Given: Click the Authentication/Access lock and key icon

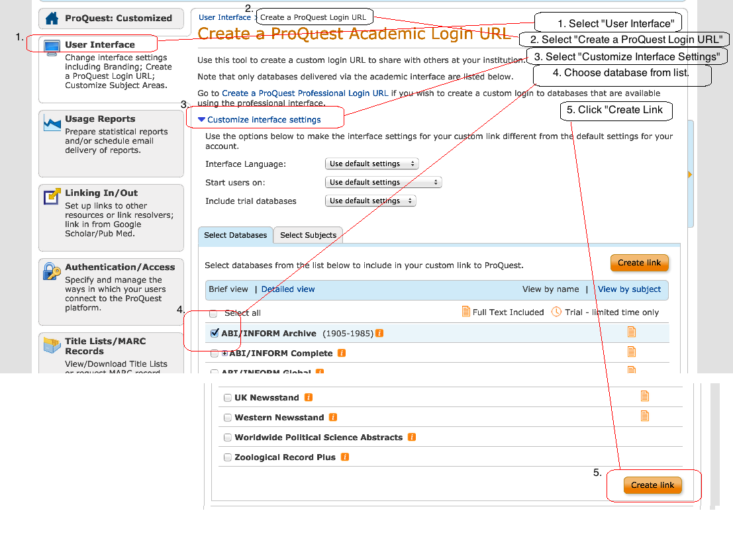Looking at the screenshot, I should click(52, 271).
